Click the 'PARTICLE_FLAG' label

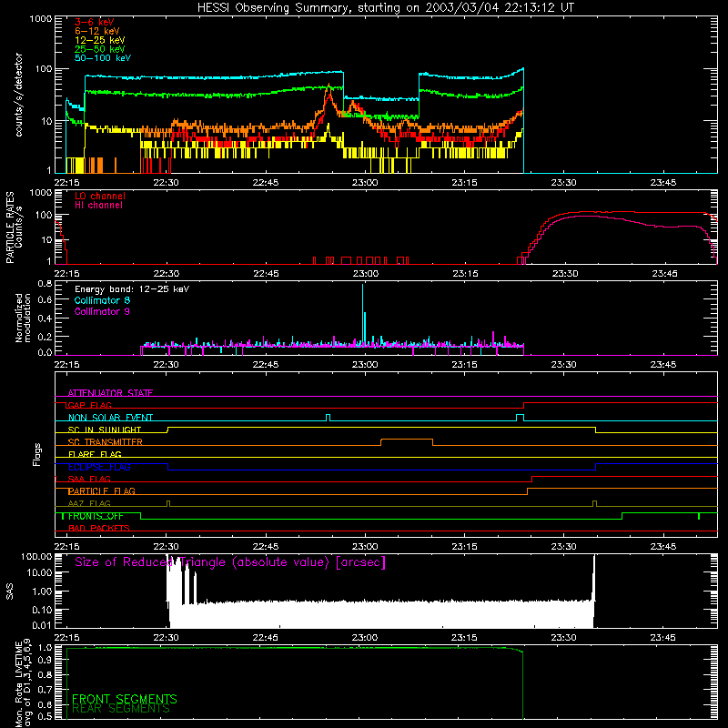[102, 491]
